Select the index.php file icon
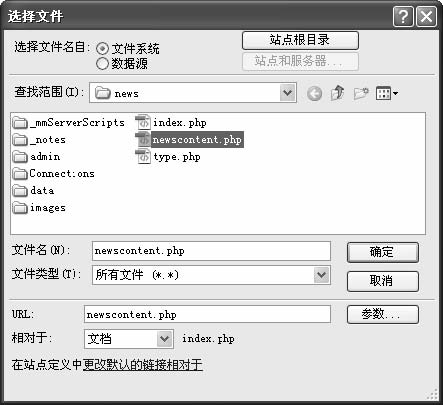Screen dimensions: 443x405 pyautogui.click(x=143, y=122)
